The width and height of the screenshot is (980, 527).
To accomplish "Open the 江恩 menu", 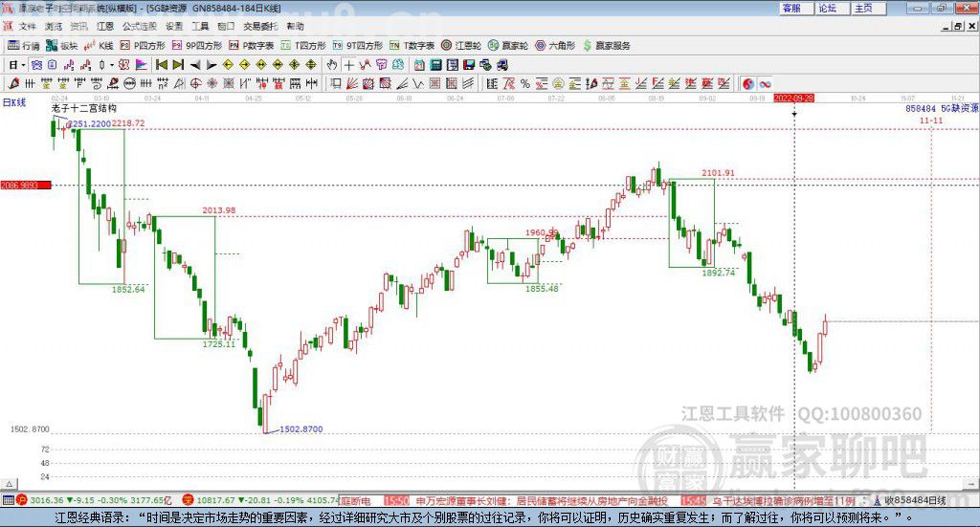I will coord(105,26).
